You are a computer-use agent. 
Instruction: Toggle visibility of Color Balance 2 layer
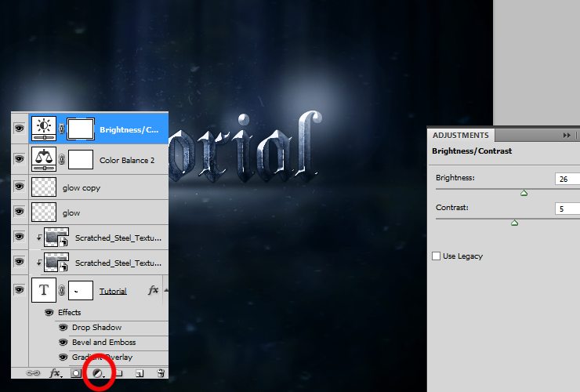pos(20,159)
